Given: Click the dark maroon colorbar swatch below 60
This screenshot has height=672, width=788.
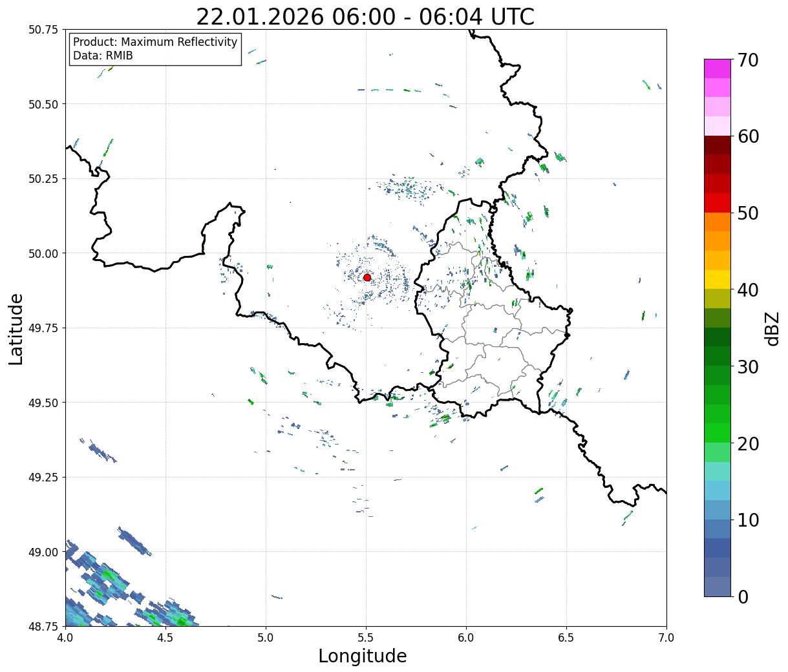Looking at the screenshot, I should 718,145.
